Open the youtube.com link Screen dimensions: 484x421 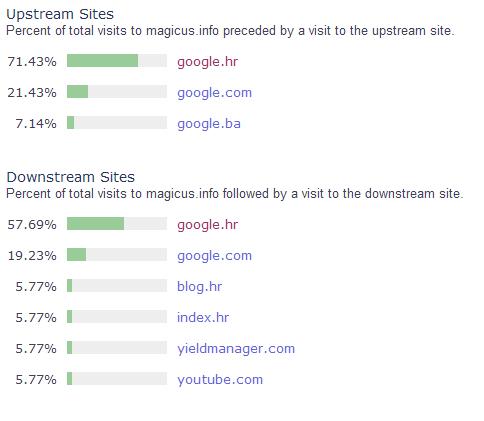[220, 380]
